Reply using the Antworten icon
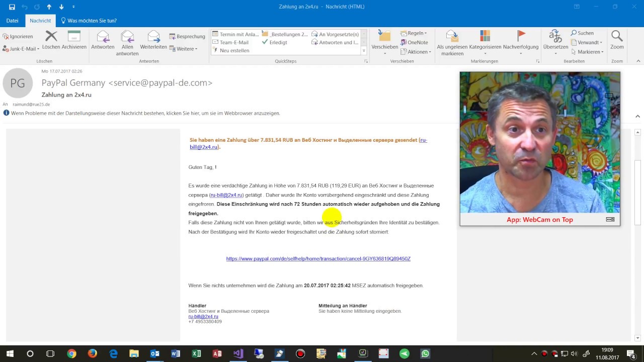 click(x=103, y=40)
